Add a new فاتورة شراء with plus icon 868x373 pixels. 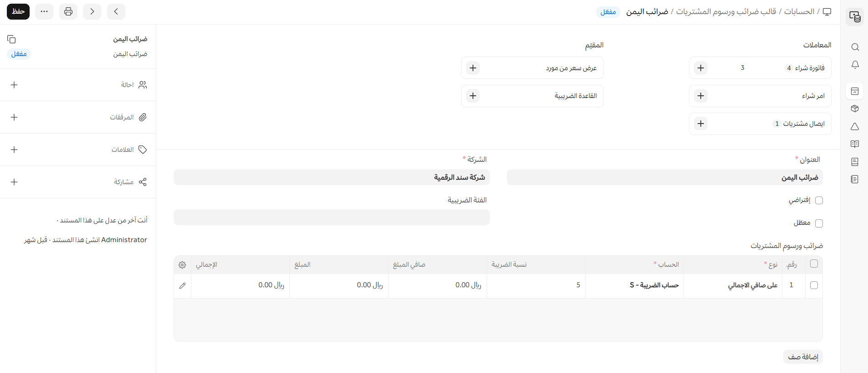[x=701, y=68]
